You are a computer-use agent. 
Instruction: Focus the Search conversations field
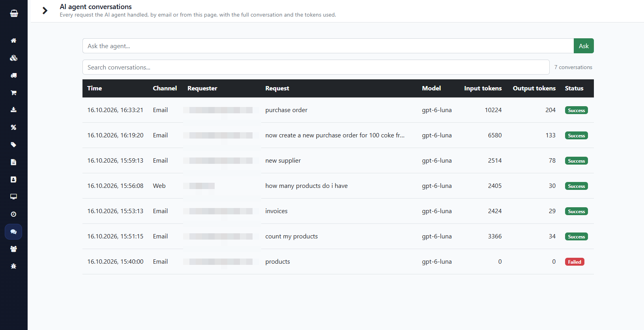316,67
